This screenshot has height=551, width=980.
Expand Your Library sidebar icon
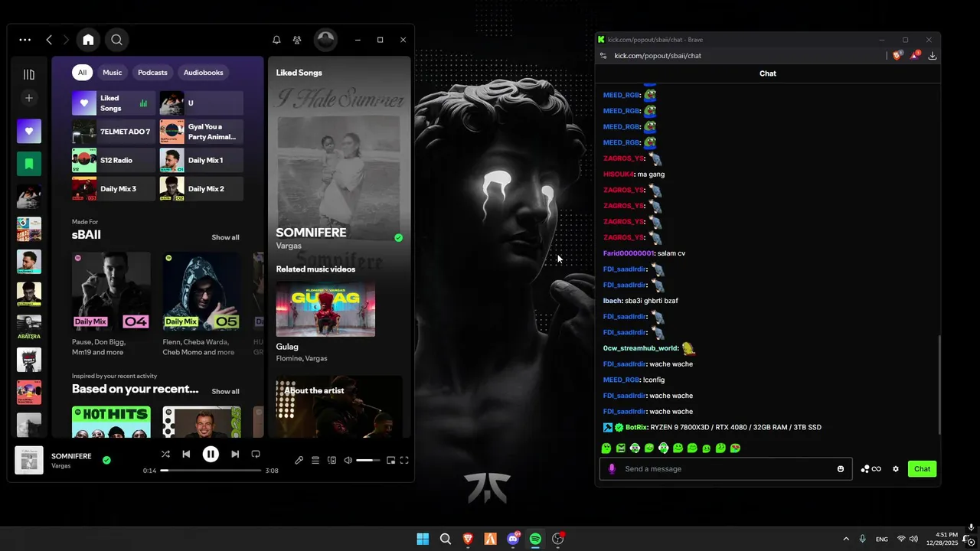pyautogui.click(x=29, y=74)
